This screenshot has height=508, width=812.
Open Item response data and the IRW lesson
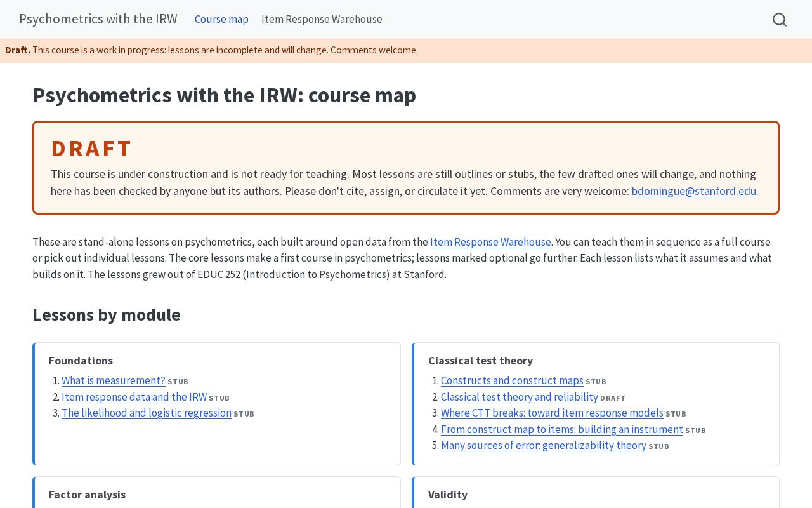point(134,397)
